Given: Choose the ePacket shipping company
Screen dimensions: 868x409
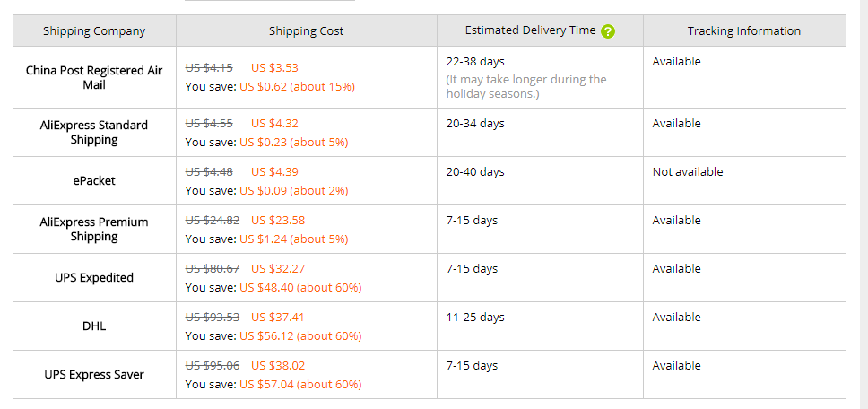Looking at the screenshot, I should click(x=94, y=180).
